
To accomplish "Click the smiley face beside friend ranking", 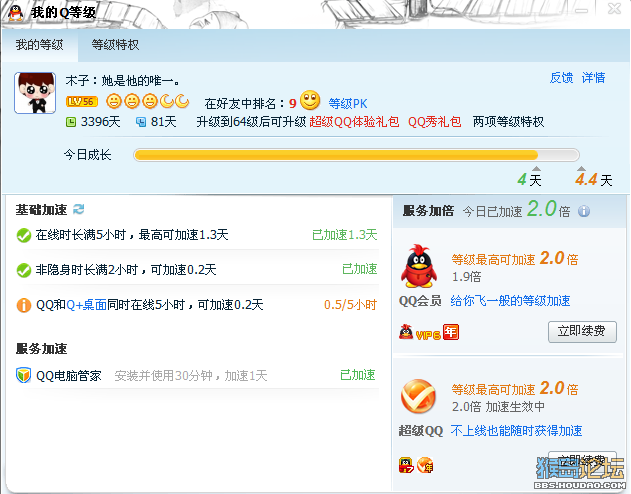I will (310, 101).
